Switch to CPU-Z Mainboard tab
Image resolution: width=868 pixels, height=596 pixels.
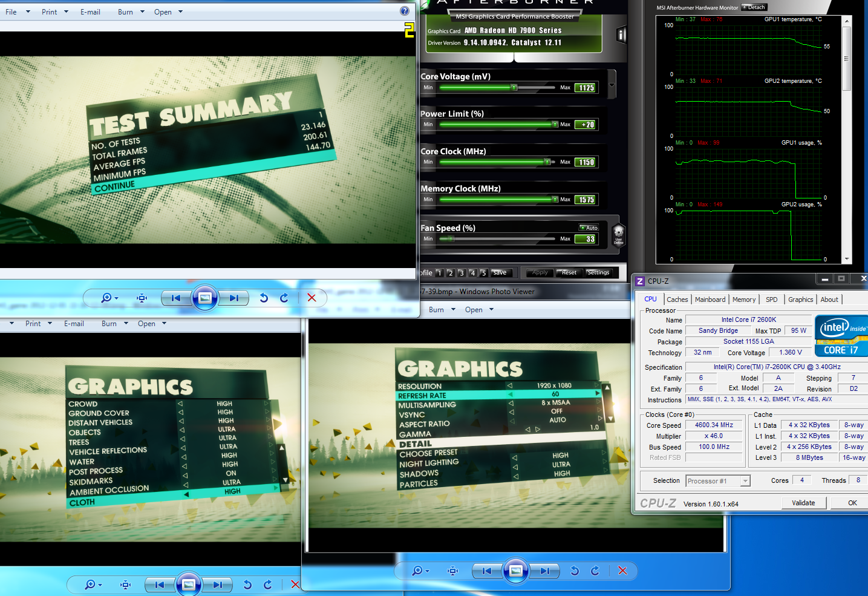coord(710,300)
